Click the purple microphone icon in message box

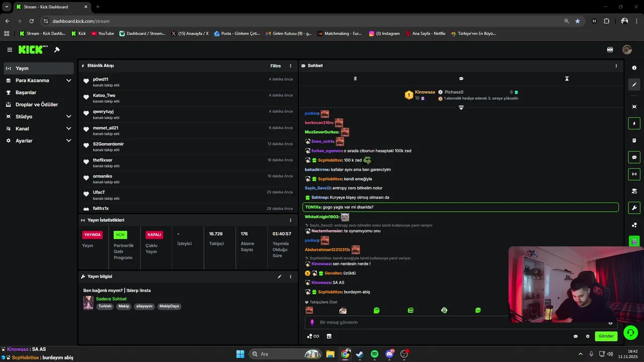point(312,322)
